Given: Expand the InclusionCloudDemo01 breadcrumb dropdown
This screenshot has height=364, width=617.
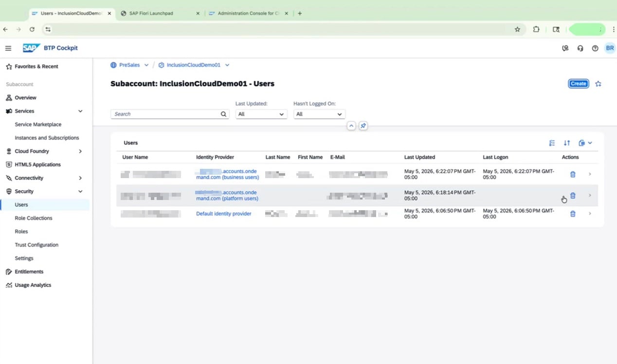Looking at the screenshot, I should pos(227,65).
